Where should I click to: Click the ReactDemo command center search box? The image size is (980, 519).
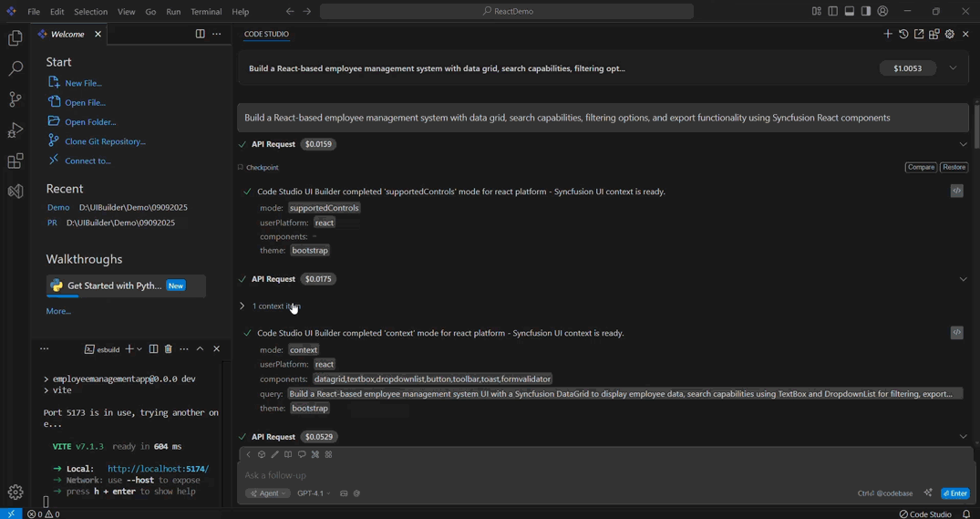point(507,11)
